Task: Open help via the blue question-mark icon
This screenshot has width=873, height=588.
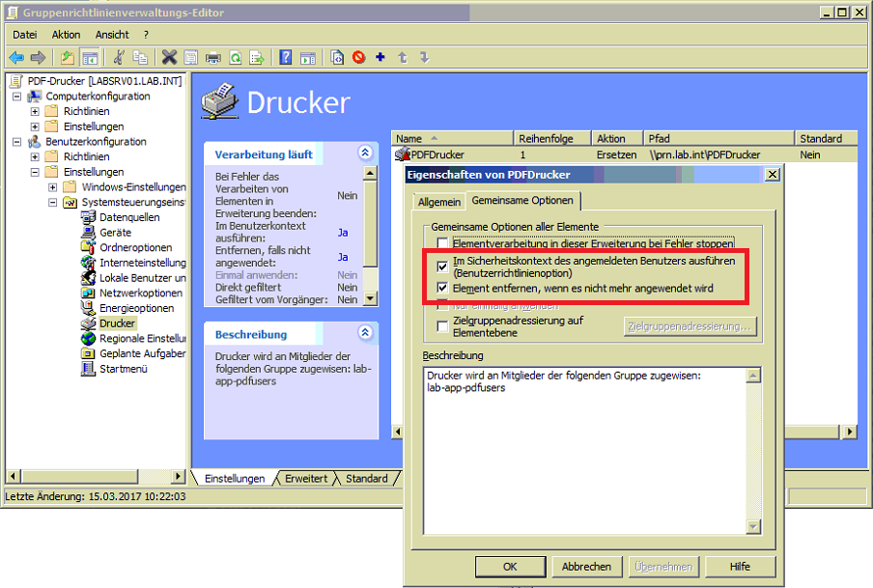Action: (x=286, y=58)
